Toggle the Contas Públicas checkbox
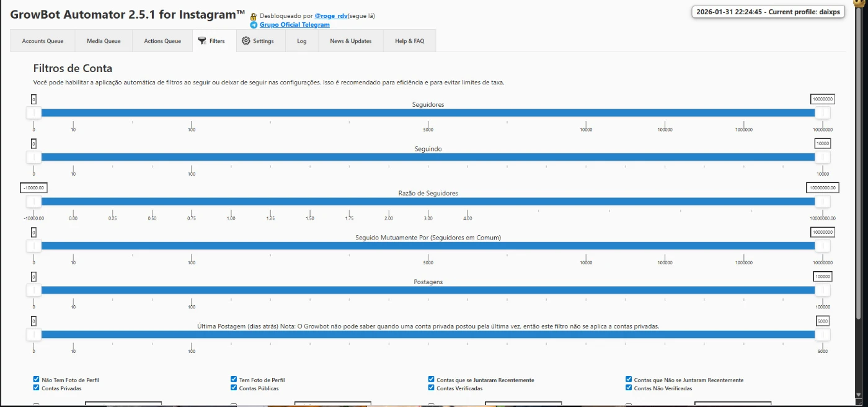 pos(234,388)
